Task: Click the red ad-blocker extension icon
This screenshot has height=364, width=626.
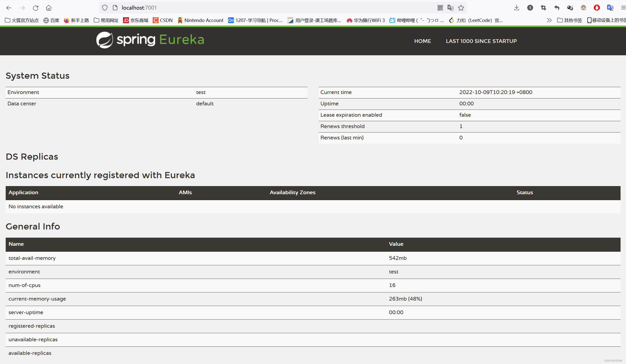Action: 597,8
